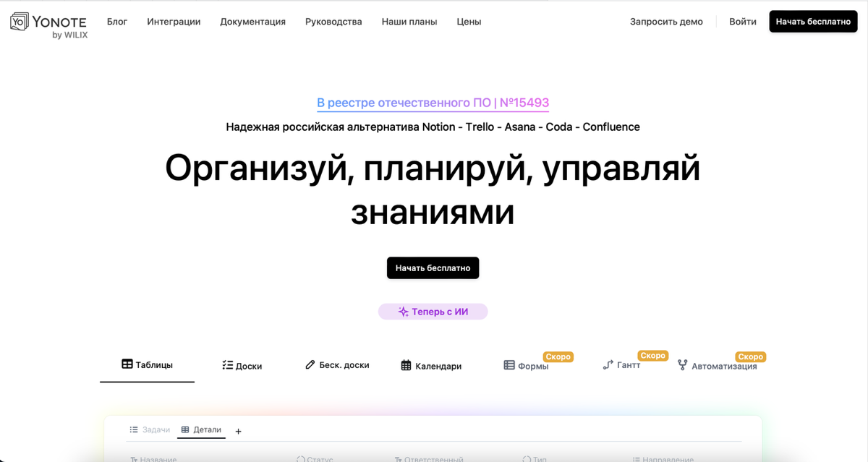
Task: Open the Блог page
Action: point(117,22)
